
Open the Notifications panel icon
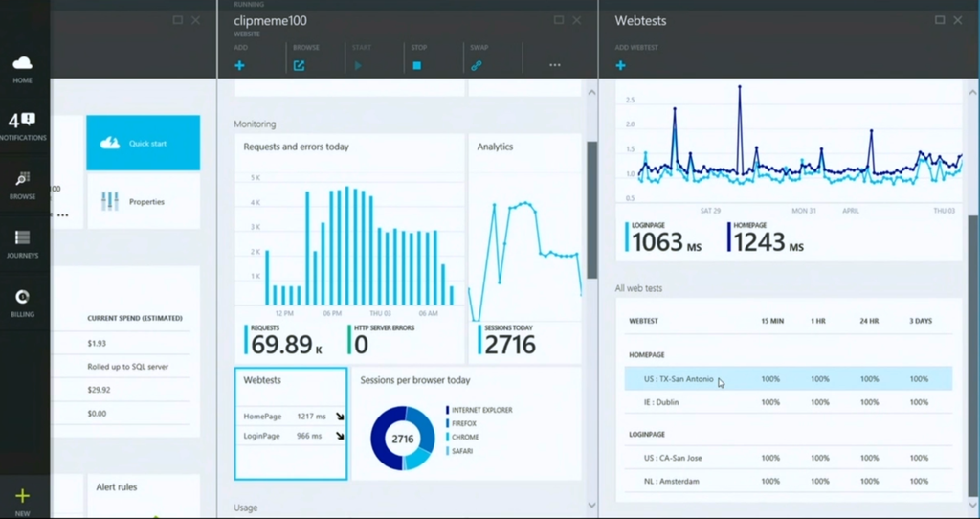tap(22, 122)
